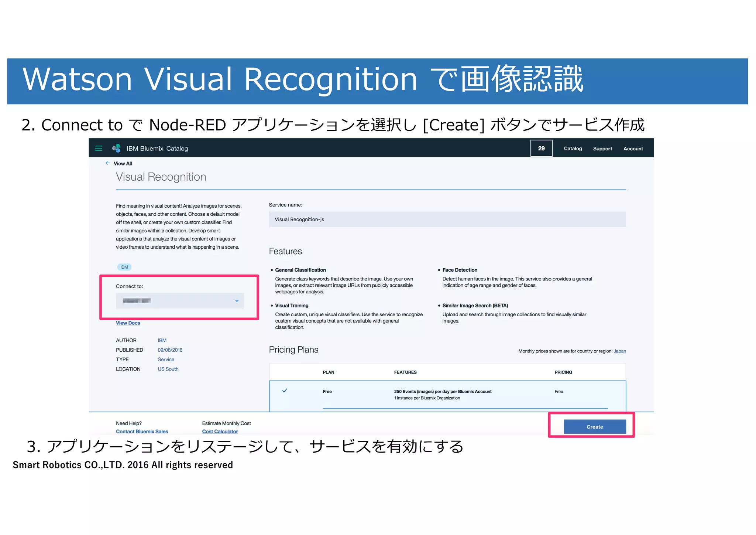Click the Catalog text beside IBM Bluemix
Image resolution: width=756 pixels, height=535 pixels.
tap(177, 149)
